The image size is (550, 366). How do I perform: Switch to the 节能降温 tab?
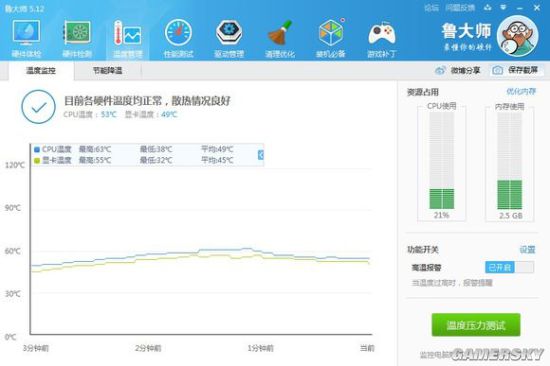[x=108, y=71]
